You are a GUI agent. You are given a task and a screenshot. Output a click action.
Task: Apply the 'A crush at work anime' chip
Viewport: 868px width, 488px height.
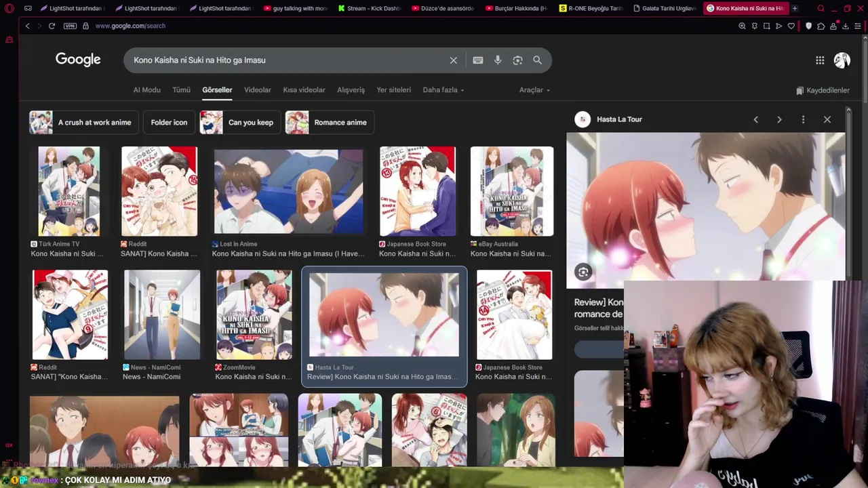84,123
